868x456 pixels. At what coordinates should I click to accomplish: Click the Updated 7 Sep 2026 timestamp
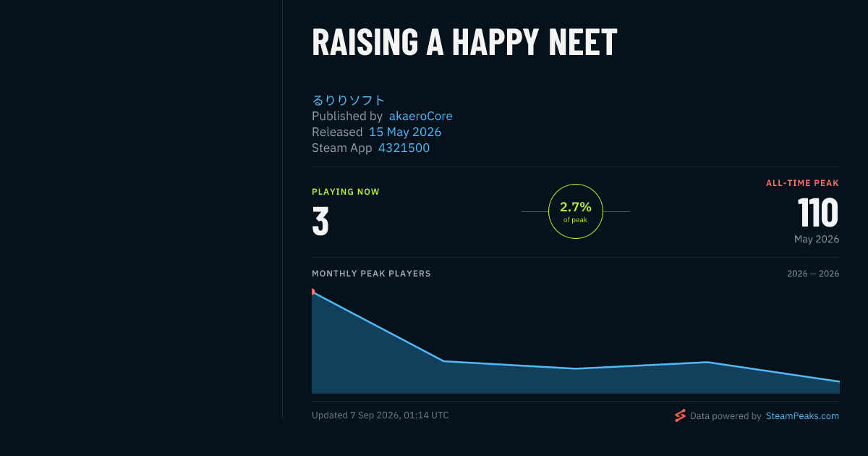click(380, 415)
